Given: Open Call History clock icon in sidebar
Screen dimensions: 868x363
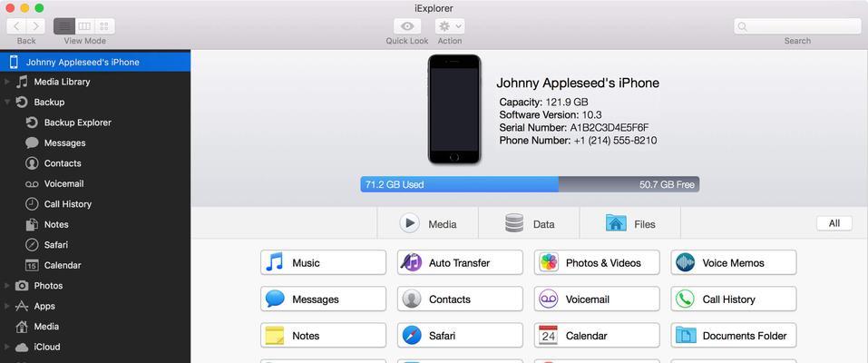Looking at the screenshot, I should coord(32,204).
